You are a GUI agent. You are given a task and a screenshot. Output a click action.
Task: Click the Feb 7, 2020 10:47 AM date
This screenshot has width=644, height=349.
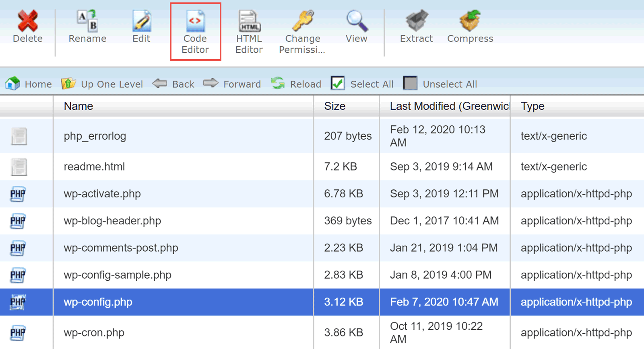tap(444, 302)
